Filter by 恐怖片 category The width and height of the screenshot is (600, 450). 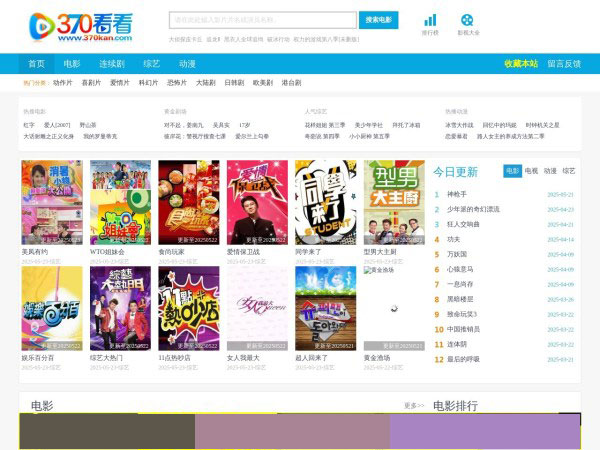(x=177, y=83)
